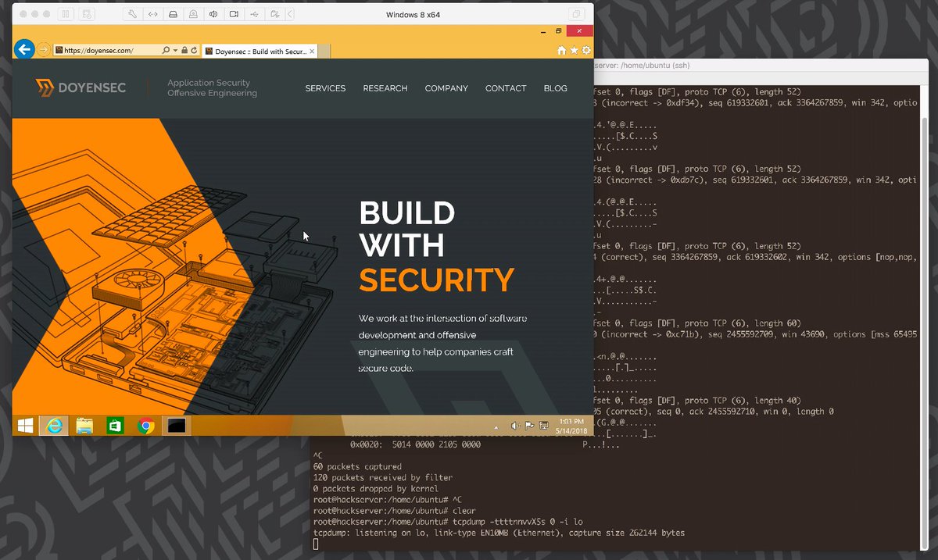Click the terminal cursor prompt at bottom

[x=316, y=544]
